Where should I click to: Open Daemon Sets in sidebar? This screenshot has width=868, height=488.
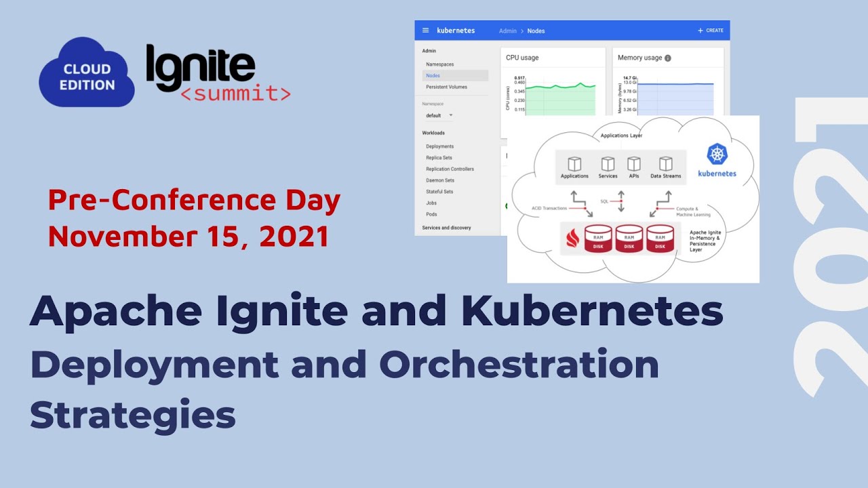coord(440,181)
